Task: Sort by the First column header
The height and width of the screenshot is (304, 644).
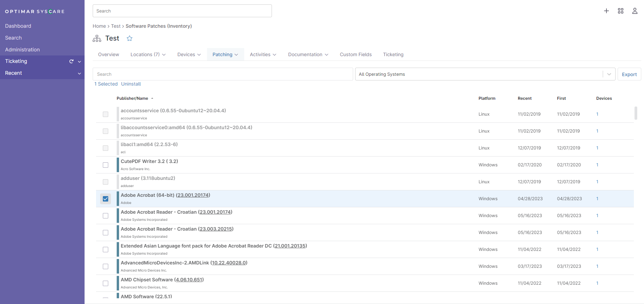Action: [561, 98]
